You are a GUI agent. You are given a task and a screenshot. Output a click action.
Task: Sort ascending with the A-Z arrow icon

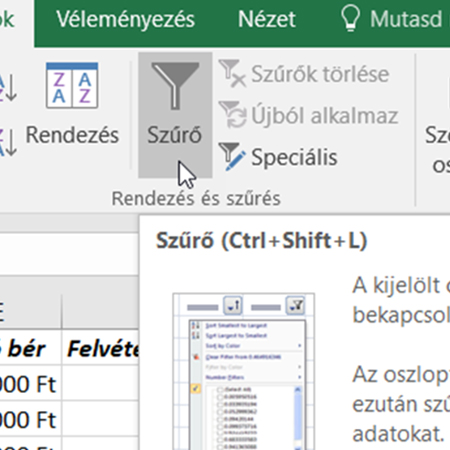7,88
